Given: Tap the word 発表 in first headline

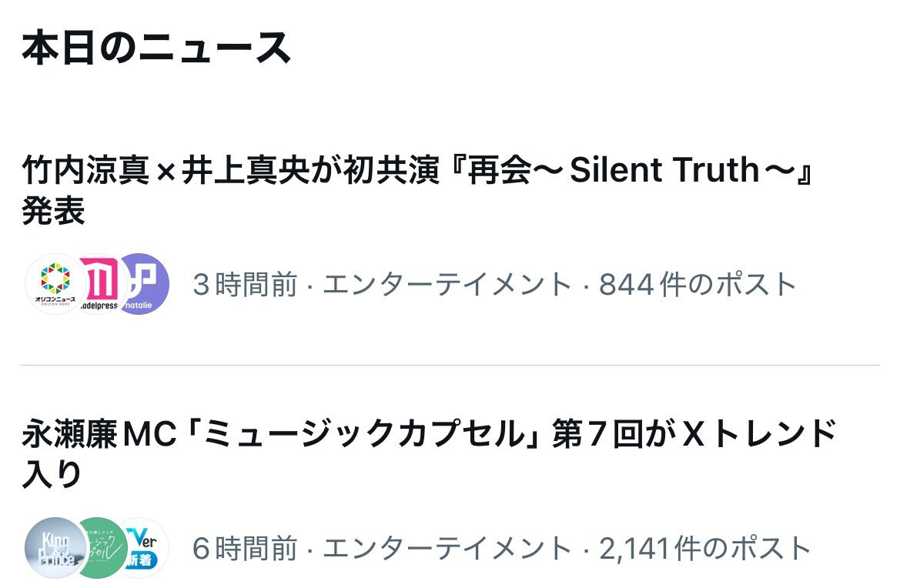Looking at the screenshot, I should 53,212.
